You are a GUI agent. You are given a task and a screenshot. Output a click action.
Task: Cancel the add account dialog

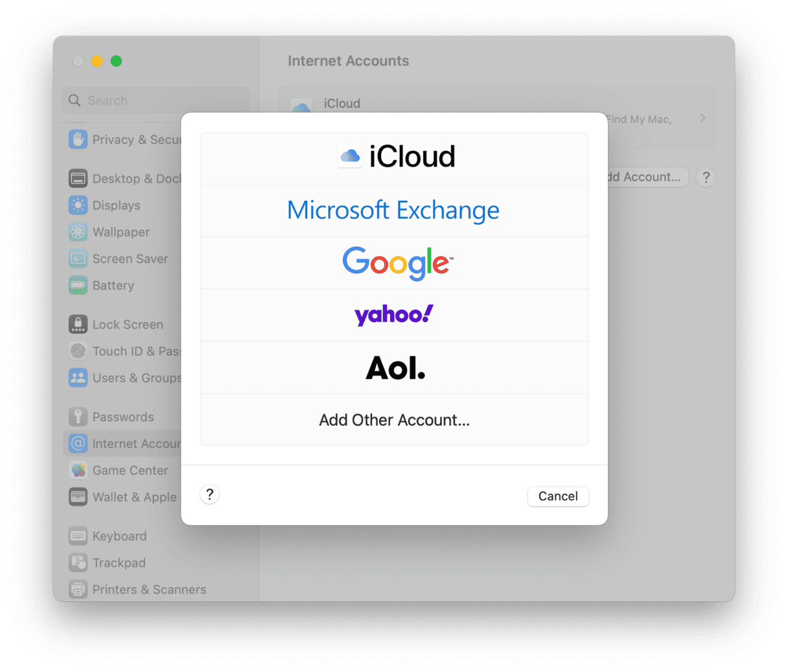(x=558, y=496)
